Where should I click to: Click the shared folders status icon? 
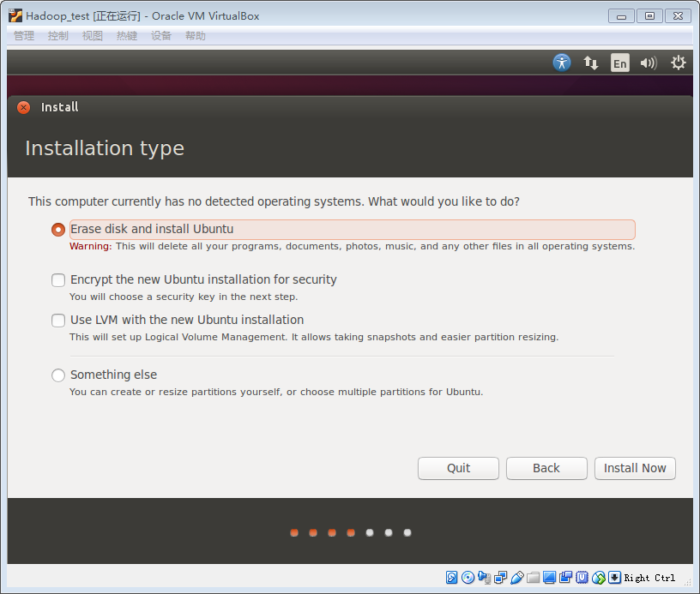533,578
